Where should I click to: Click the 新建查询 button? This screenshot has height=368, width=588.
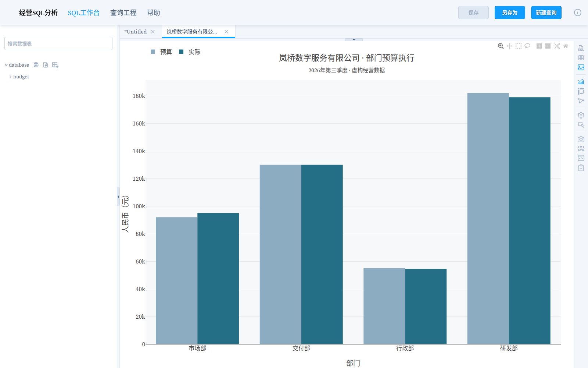[546, 13]
